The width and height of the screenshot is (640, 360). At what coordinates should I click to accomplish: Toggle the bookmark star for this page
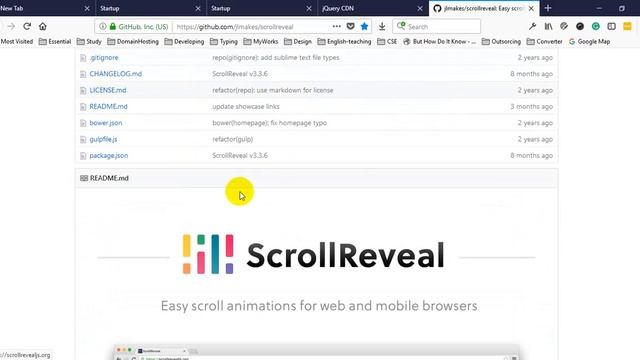point(364,27)
